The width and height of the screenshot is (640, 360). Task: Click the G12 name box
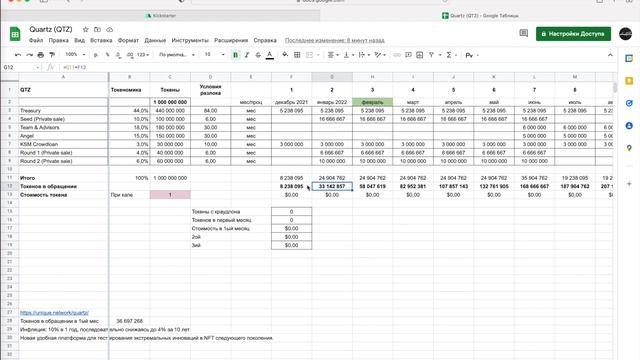coord(21,67)
